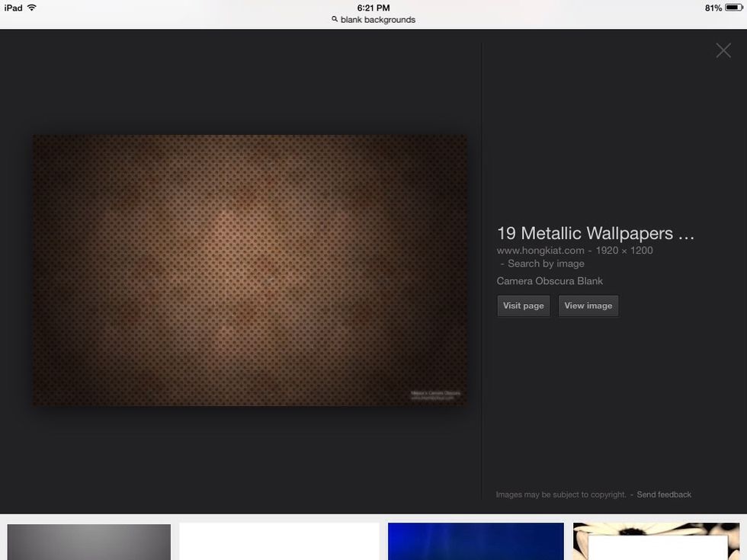Select the plain white thumbnail
The width and height of the screenshot is (747, 560).
pyautogui.click(x=279, y=542)
